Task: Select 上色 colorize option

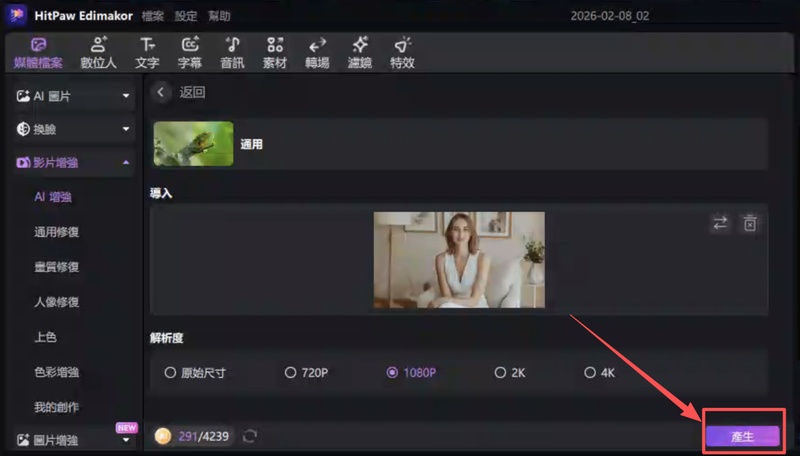Action: 45,337
